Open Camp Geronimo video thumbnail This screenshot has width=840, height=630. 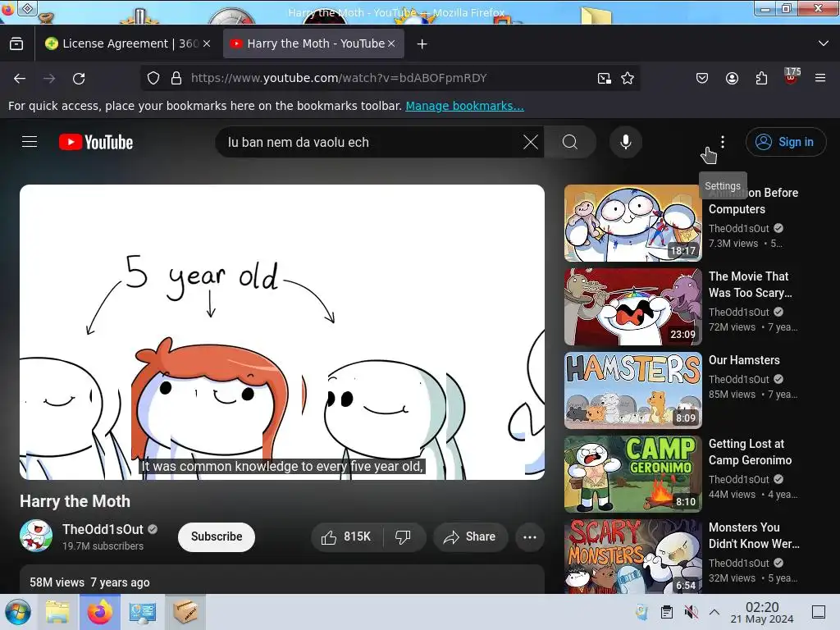coord(632,474)
